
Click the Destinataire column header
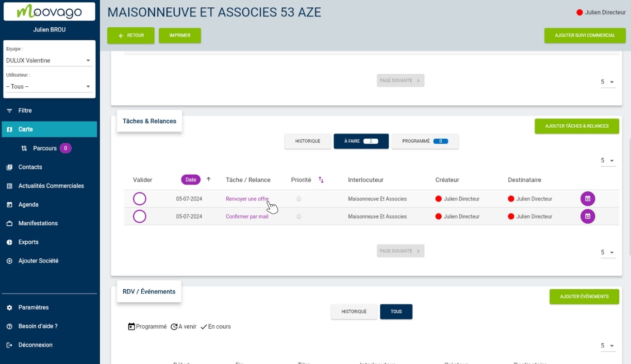pyautogui.click(x=524, y=180)
